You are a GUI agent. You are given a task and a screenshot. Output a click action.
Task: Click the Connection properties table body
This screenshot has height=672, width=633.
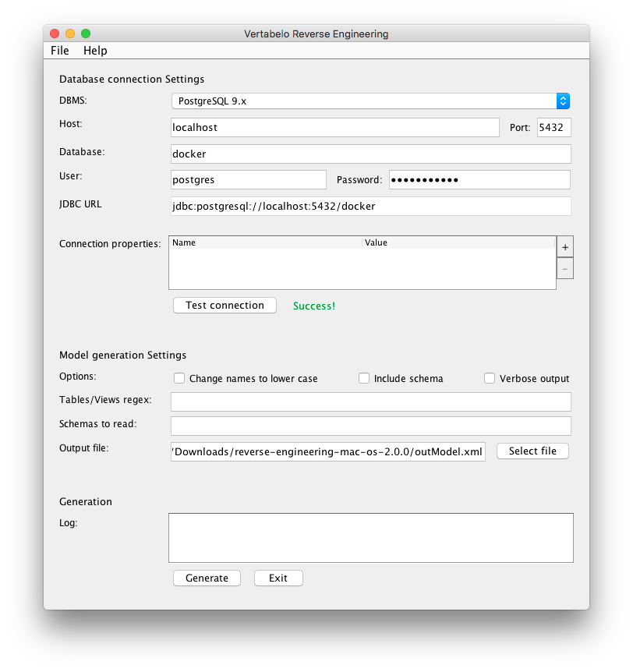pyautogui.click(x=362, y=269)
